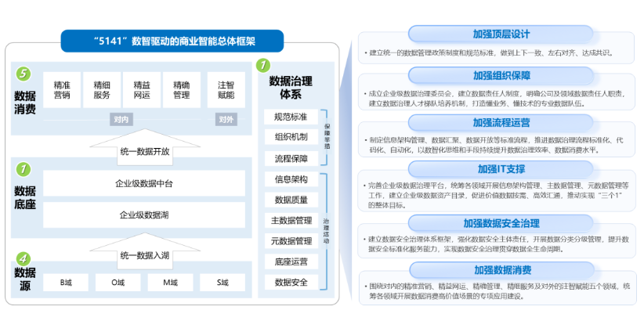Click the green 1 badge beside 数据底座
The width and height of the screenshot is (644, 321).
(x=23, y=168)
